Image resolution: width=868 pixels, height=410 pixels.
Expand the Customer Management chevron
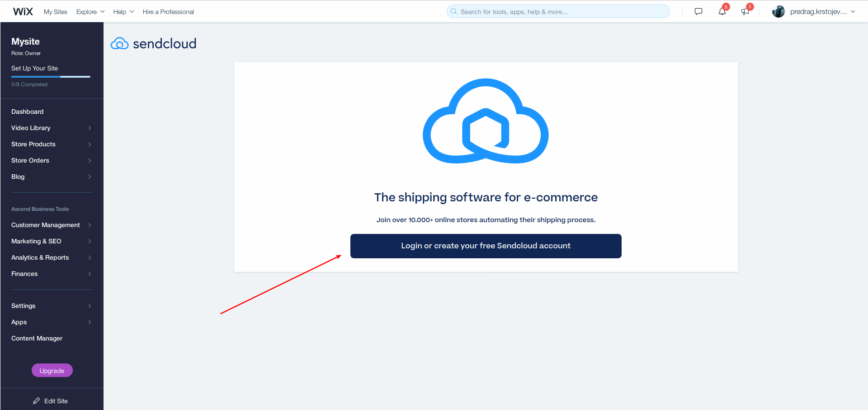(90, 225)
